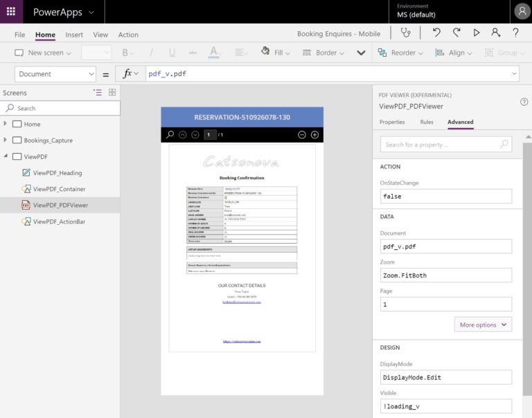Open the text alignment dropdown
Image resolution: width=532 pixels, height=418 pixels.
[x=241, y=53]
